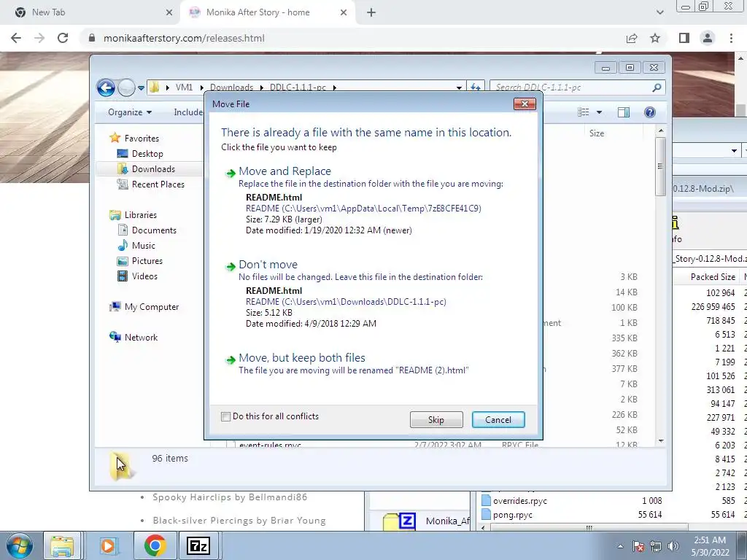Click Include in library toolbar item

(x=188, y=112)
